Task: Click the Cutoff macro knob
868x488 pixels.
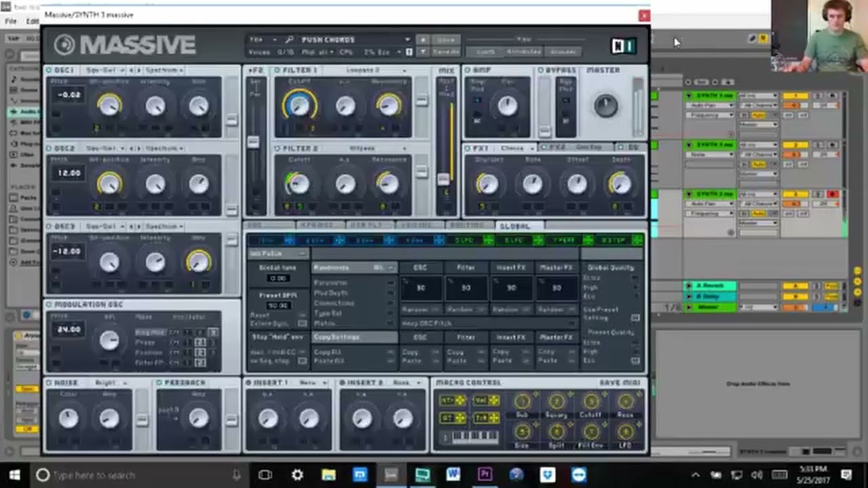Action: pos(591,402)
